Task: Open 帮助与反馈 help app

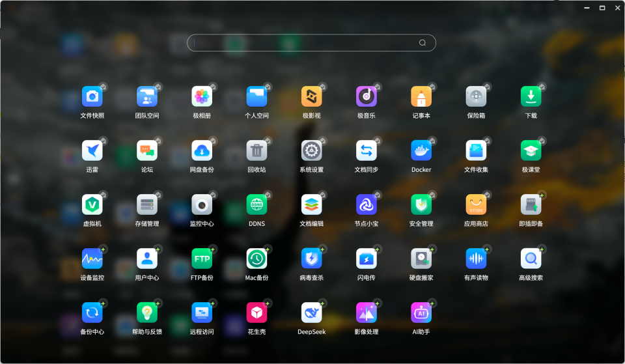Action: 147,313
